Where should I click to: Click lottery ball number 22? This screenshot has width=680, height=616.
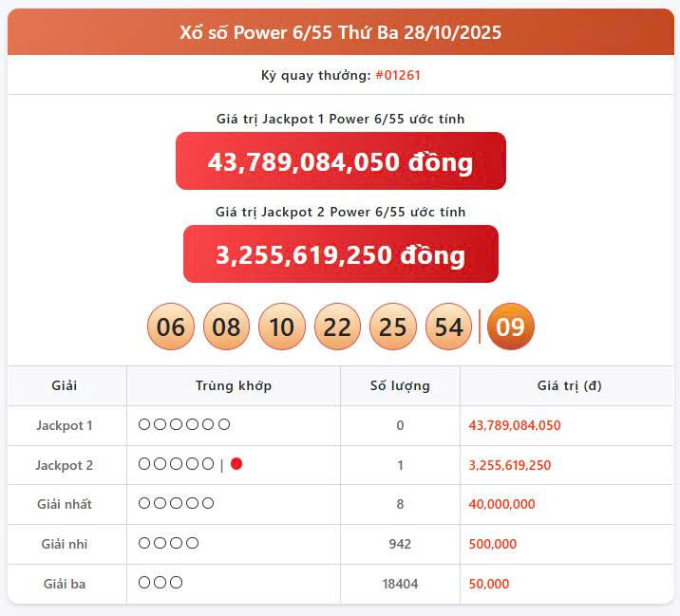(337, 327)
